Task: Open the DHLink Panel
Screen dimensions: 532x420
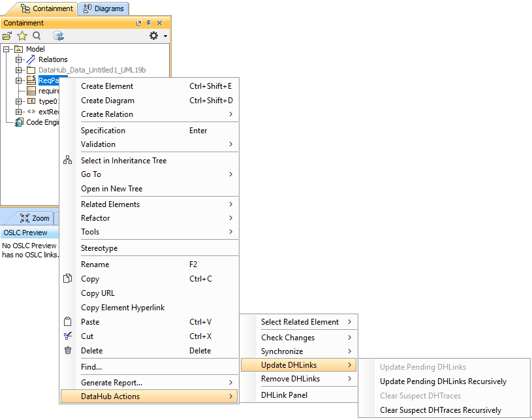Action: [299, 395]
